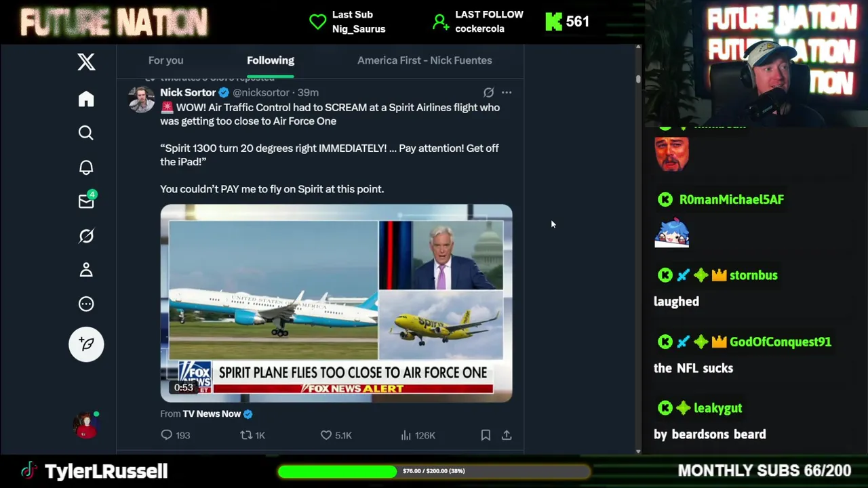Screen dimensions: 868x488
Task: Click the chat message 'the NFL sucks'
Action: 693,368
